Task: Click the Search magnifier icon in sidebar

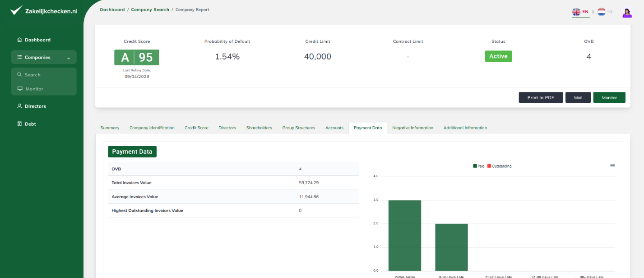Action: (19, 75)
